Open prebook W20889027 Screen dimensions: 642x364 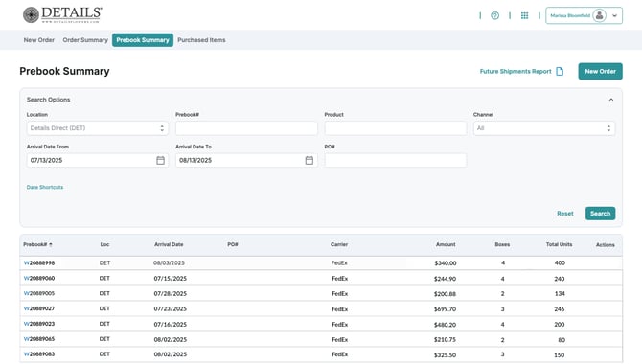pyautogui.click(x=39, y=308)
